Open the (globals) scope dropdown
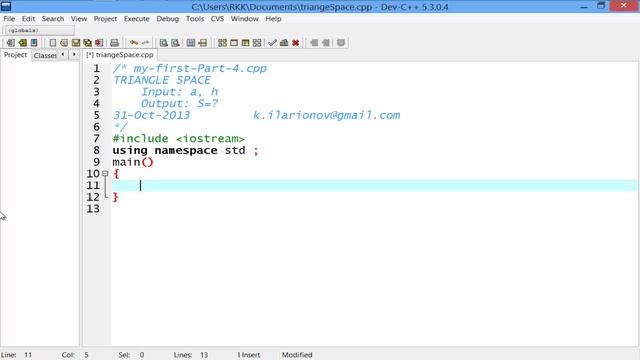 click(39, 30)
